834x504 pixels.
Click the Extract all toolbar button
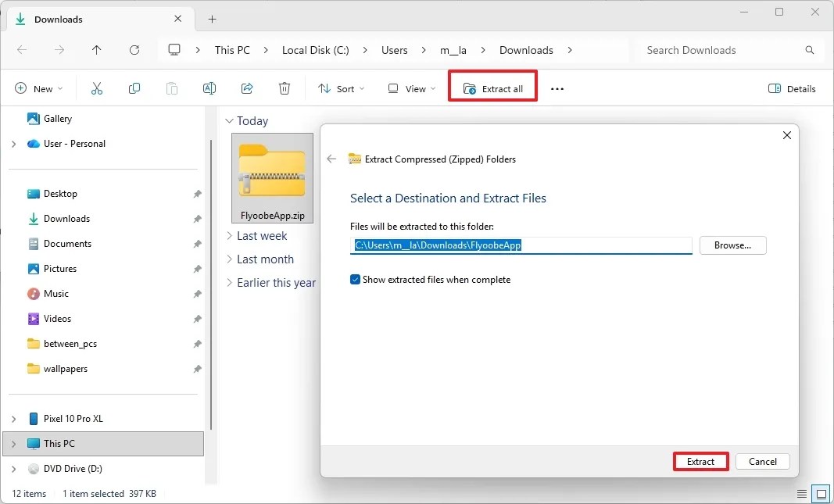pos(492,89)
